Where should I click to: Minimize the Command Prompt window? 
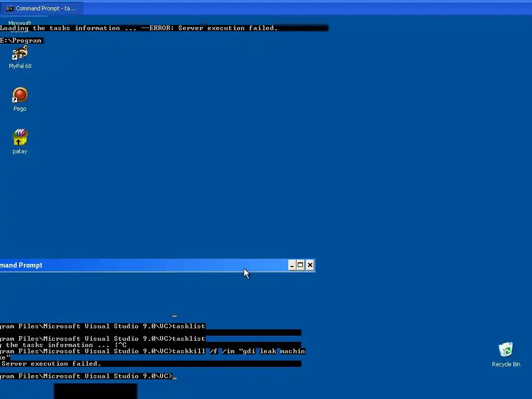point(292,265)
